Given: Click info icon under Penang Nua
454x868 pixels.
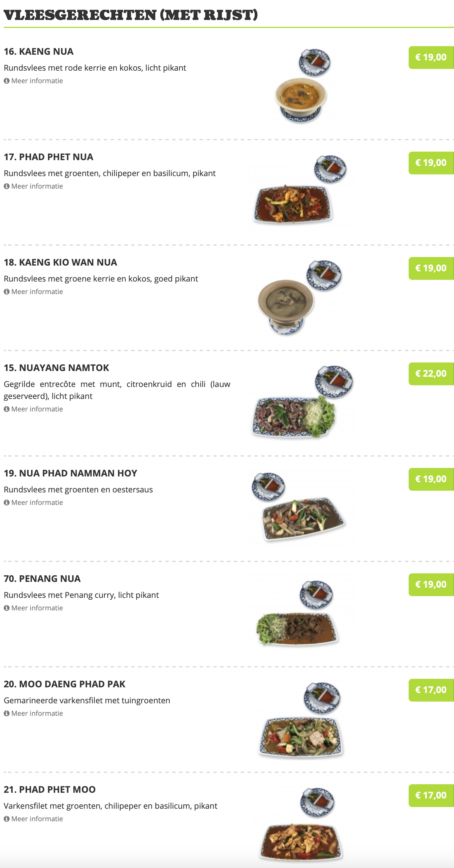Looking at the screenshot, I should tap(6, 608).
